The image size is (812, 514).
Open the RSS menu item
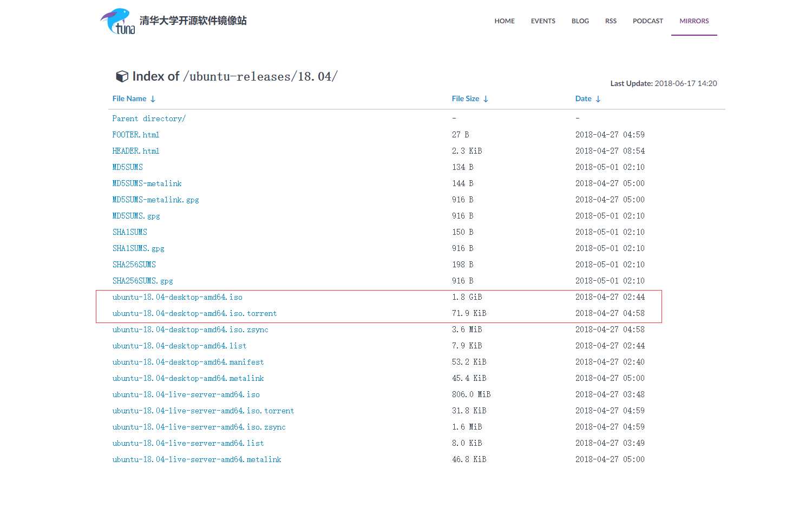(x=611, y=21)
